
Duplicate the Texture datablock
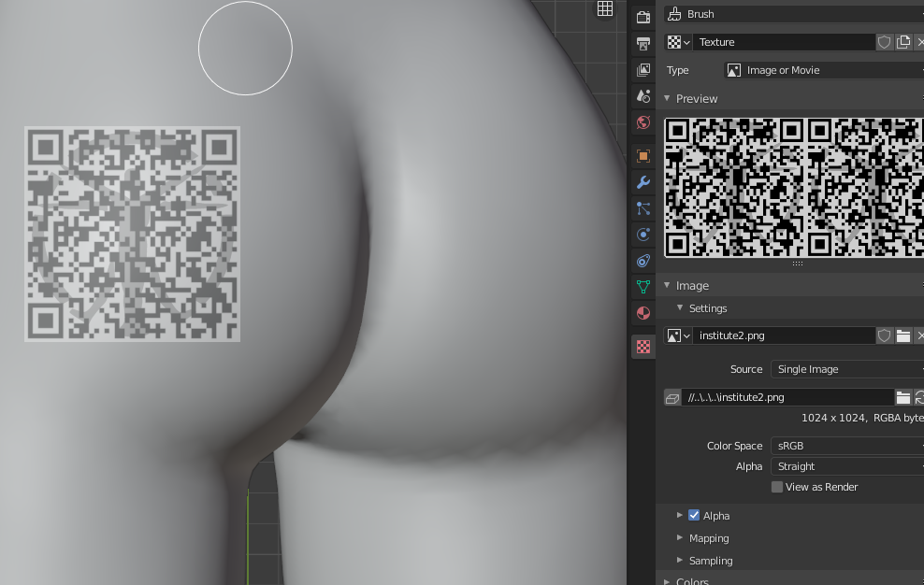point(902,42)
